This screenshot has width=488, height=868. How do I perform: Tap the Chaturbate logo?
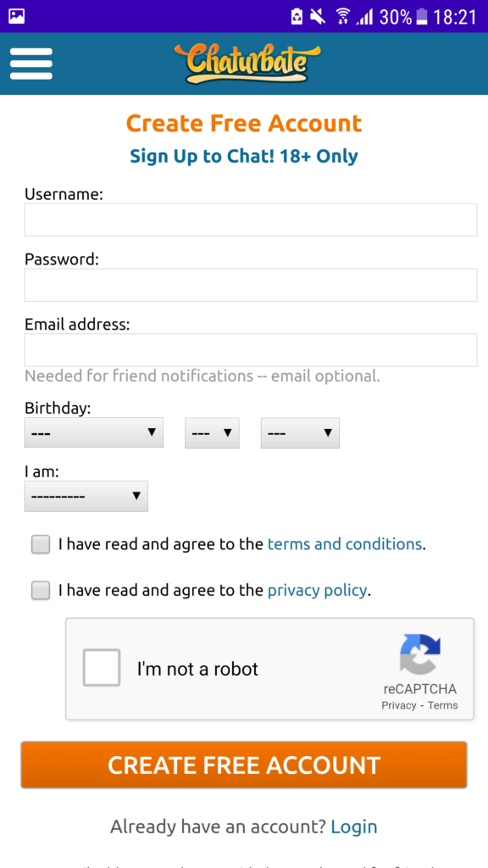(247, 64)
